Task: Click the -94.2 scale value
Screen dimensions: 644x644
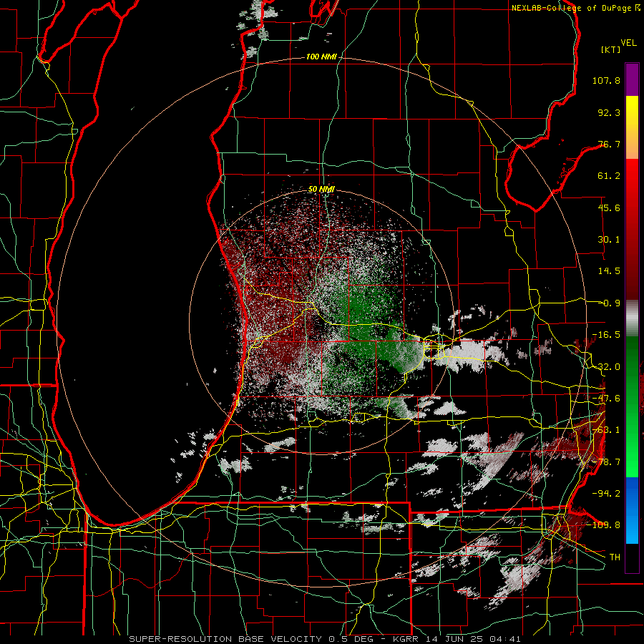Action: [x=608, y=493]
